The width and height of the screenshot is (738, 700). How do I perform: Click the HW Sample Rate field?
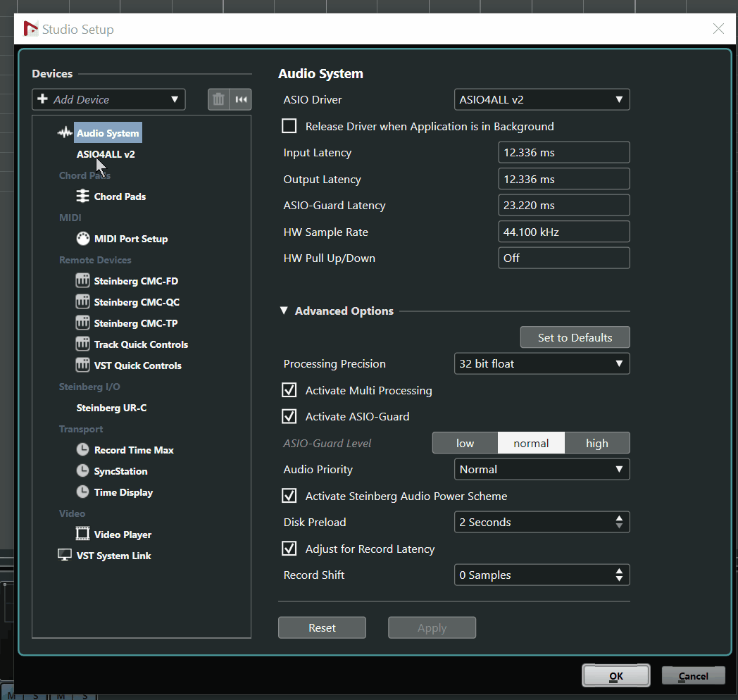pyautogui.click(x=564, y=232)
